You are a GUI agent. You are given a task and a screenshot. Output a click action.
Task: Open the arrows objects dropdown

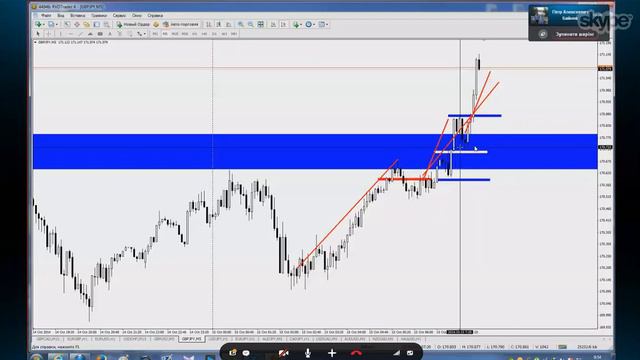(144, 34)
